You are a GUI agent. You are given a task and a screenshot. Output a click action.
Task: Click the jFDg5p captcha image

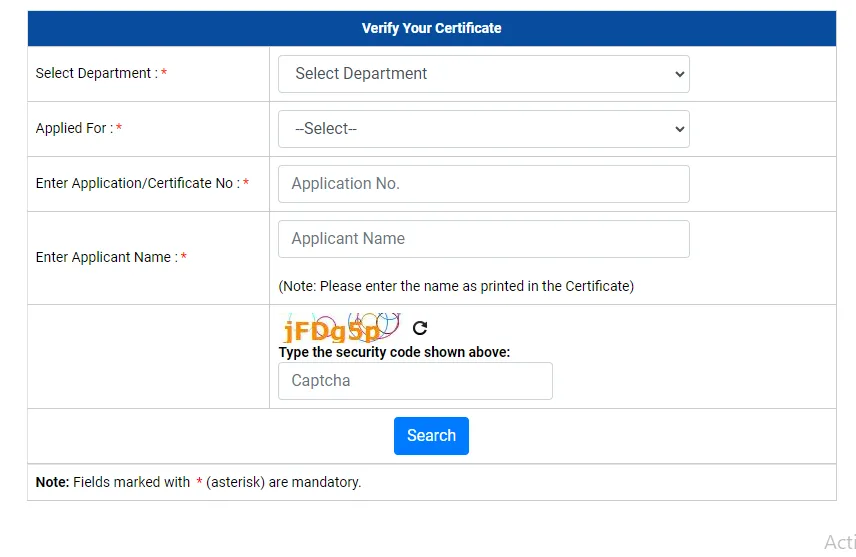pyautogui.click(x=340, y=328)
